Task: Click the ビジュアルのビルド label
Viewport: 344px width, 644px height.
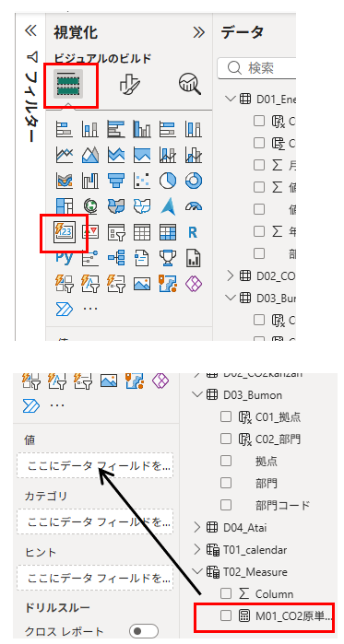Action: point(102,59)
